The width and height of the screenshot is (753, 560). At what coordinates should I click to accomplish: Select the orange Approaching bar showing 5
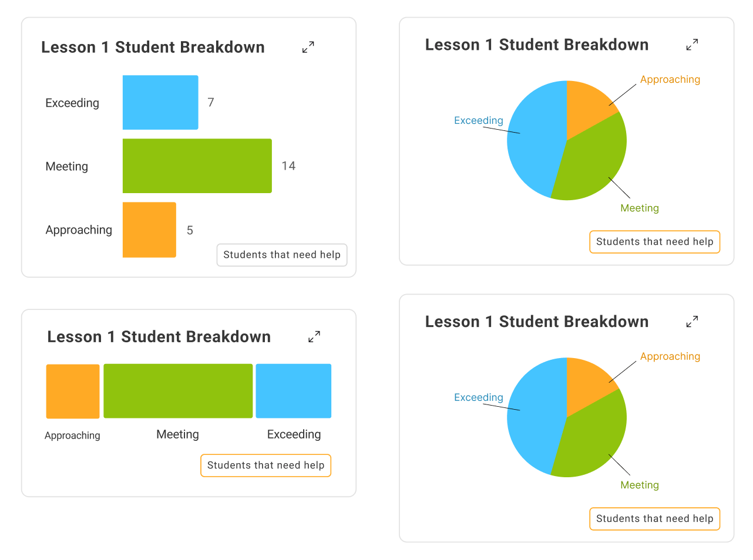pyautogui.click(x=149, y=230)
